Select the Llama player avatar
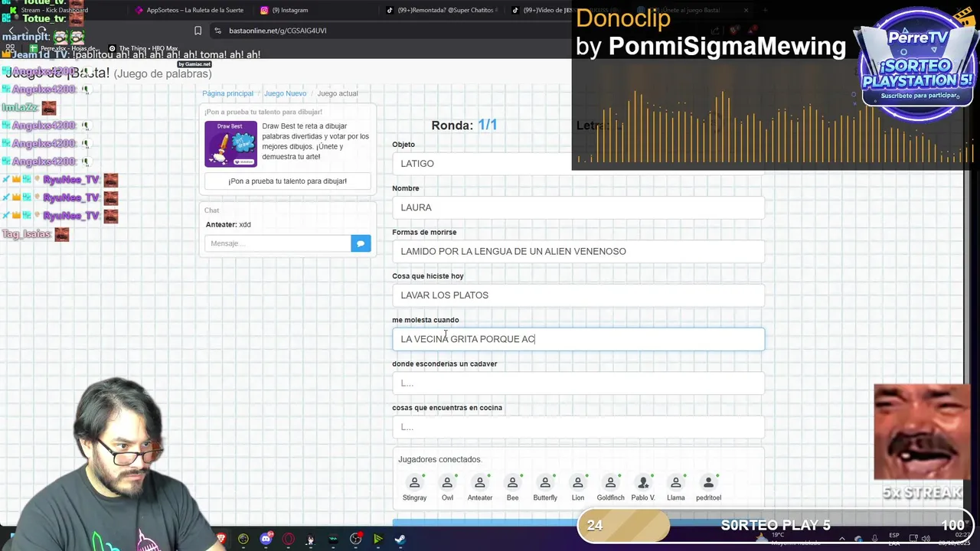Screen dimensions: 980x551 (x=676, y=483)
